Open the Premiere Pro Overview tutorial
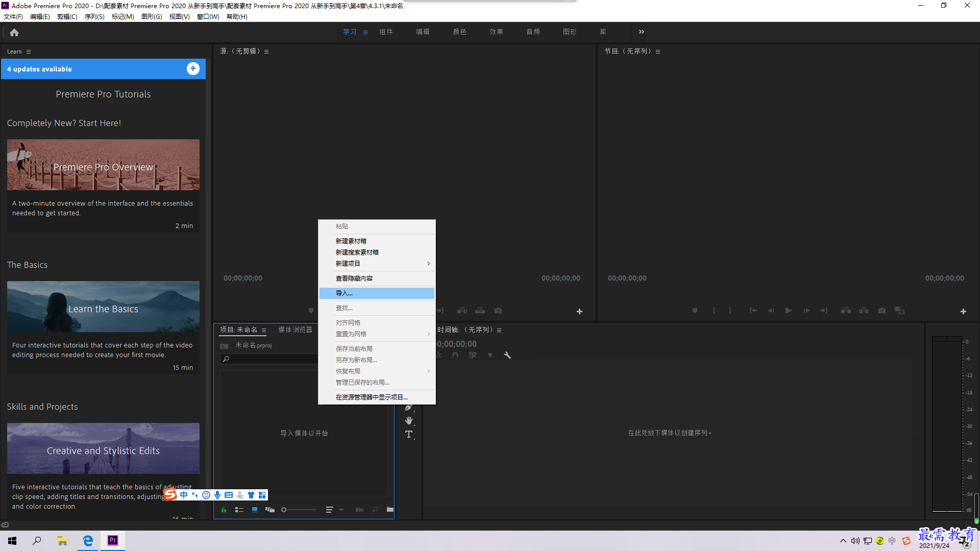Viewport: 980px width, 551px height. (103, 165)
